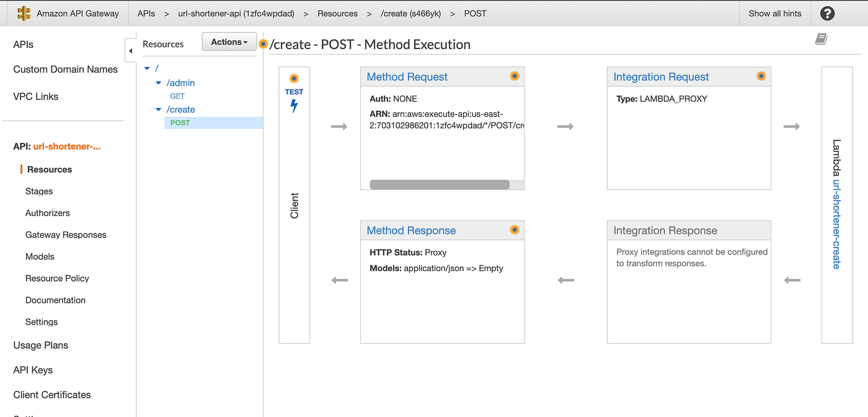
Task: Collapse the /create resource tree node
Action: [159, 110]
